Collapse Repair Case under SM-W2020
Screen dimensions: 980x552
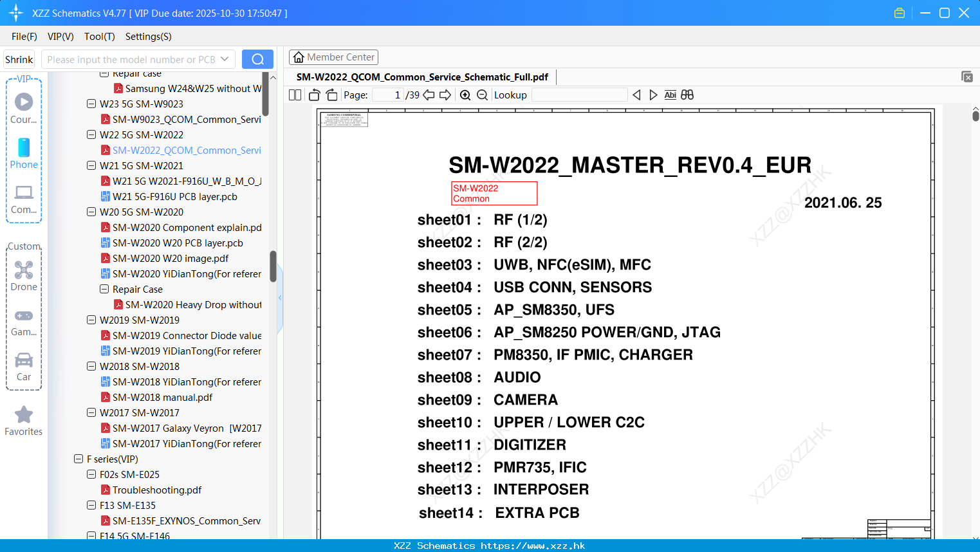click(x=104, y=289)
